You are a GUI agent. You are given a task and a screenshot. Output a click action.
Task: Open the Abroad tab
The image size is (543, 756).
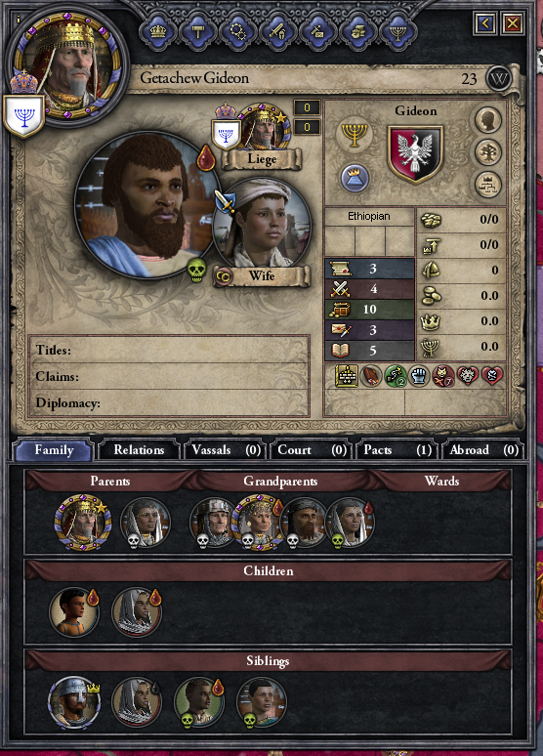click(482, 450)
